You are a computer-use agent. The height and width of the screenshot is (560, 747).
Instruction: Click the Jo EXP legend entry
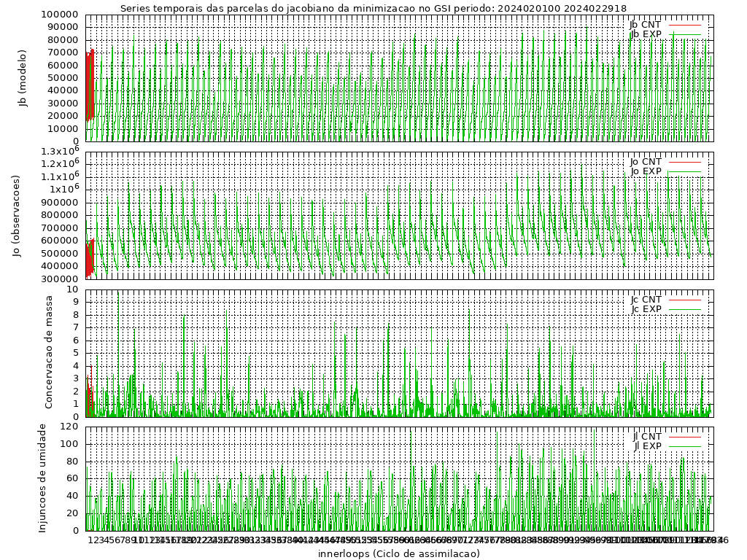coord(646,171)
